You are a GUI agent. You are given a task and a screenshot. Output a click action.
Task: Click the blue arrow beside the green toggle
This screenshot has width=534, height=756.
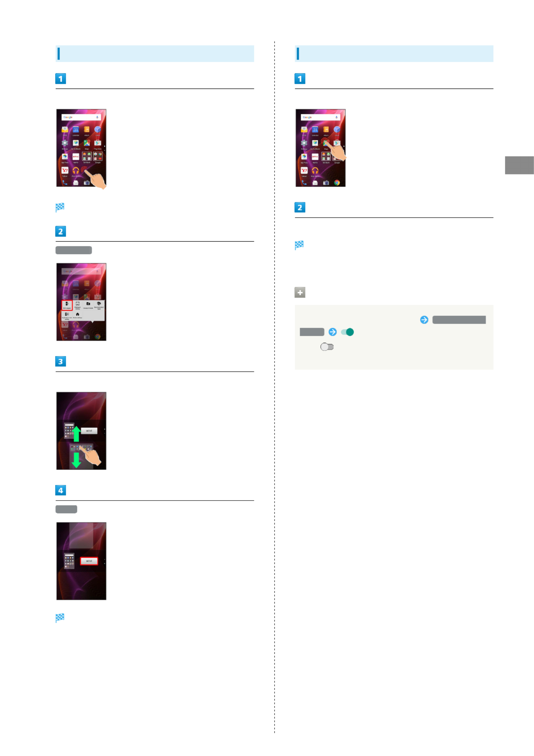pos(332,332)
